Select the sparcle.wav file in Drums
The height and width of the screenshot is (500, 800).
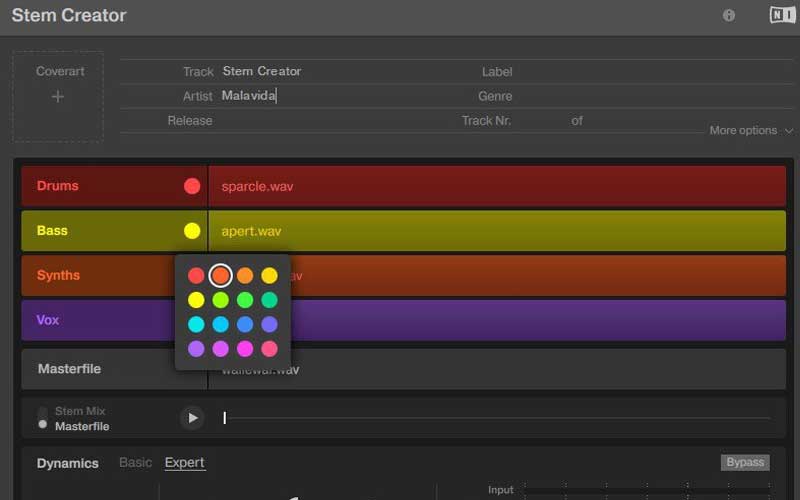(257, 187)
